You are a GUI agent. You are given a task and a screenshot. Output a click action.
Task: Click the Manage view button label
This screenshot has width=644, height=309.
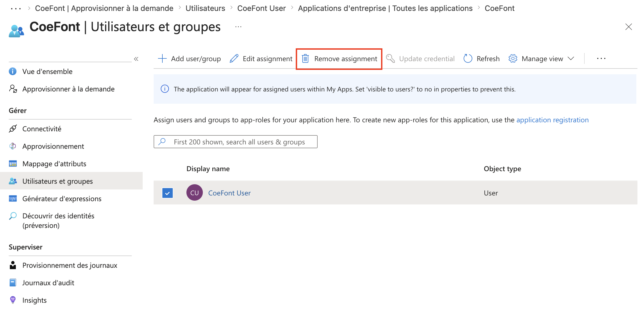pos(542,59)
